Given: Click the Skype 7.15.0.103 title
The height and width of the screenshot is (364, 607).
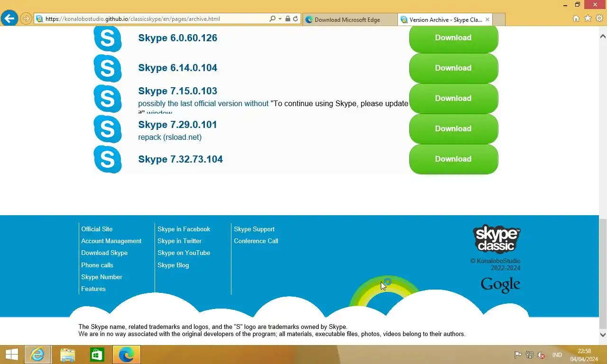Looking at the screenshot, I should pyautogui.click(x=178, y=91).
